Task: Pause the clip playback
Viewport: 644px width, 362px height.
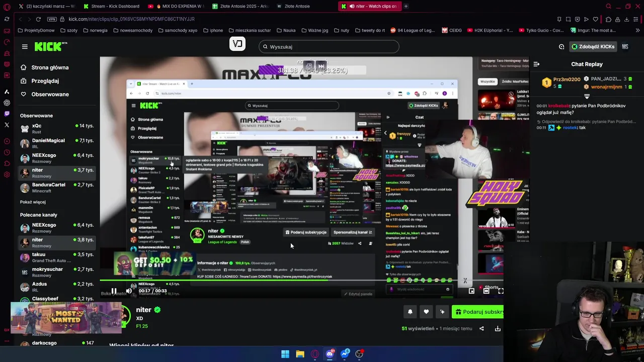Action: (114, 291)
